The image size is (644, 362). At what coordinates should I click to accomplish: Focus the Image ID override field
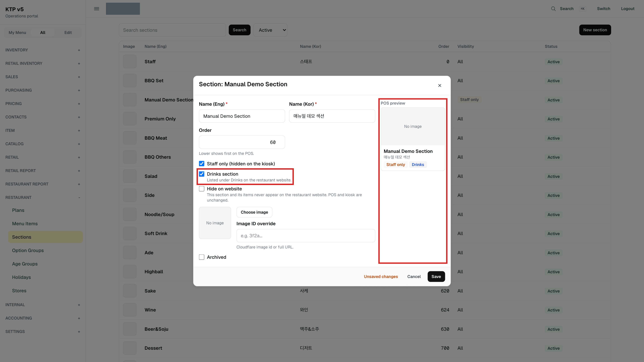pos(305,236)
